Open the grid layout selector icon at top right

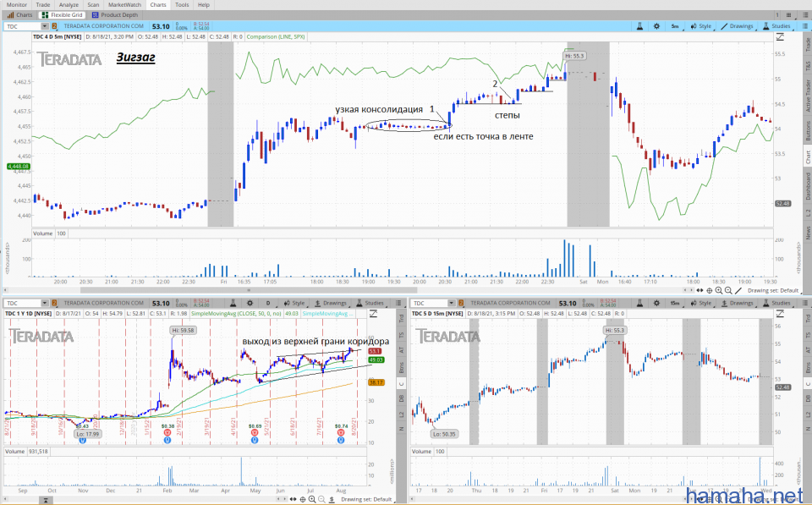click(x=788, y=15)
